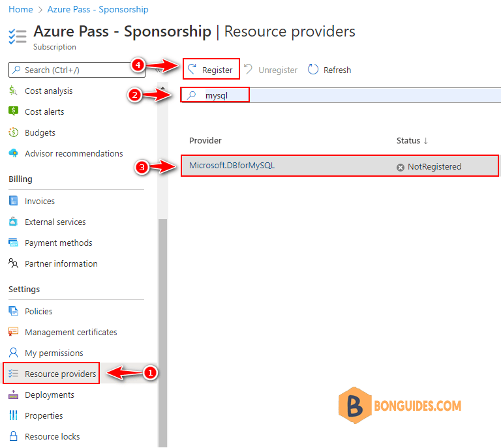Sort providers by Status column header

412,140
